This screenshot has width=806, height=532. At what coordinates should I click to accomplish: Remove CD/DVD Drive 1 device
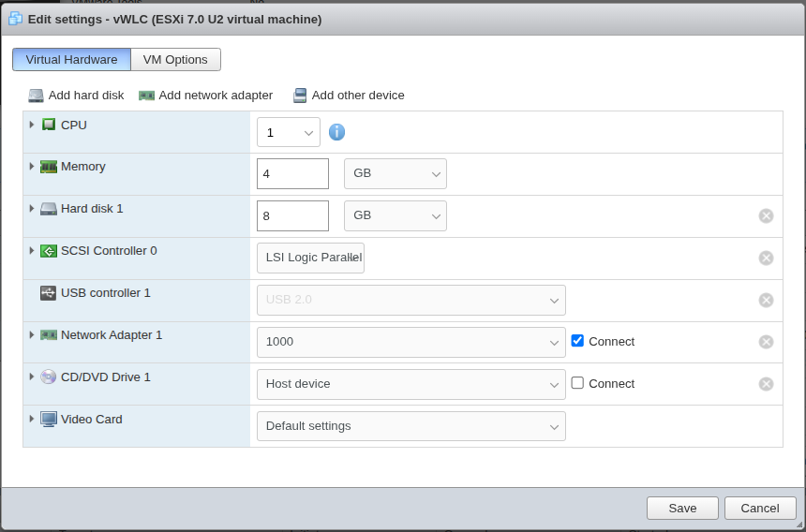pos(766,384)
